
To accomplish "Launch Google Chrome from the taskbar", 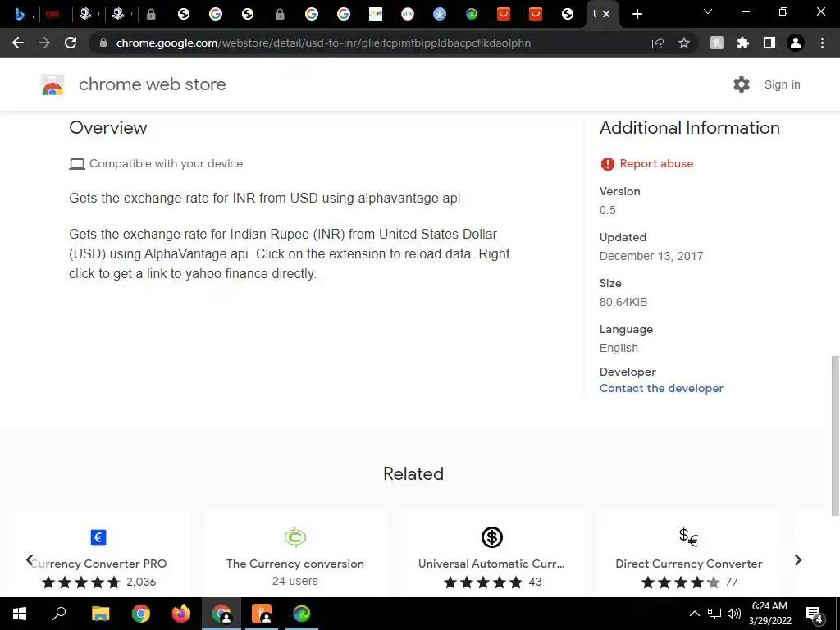I will pos(140,614).
